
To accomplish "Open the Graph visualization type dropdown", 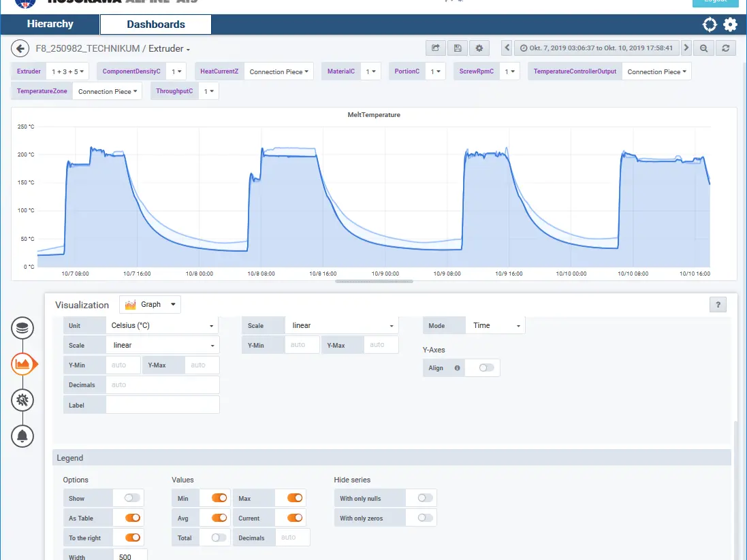I will coord(150,305).
